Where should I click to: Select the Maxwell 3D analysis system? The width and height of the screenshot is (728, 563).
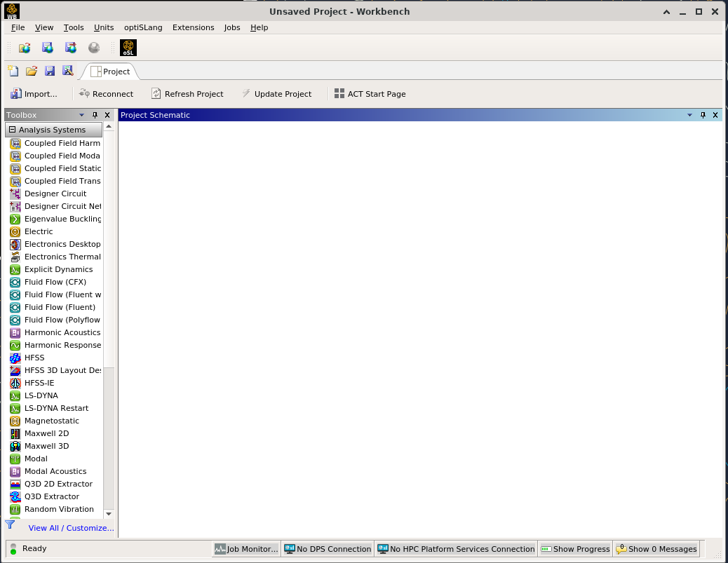click(x=46, y=446)
